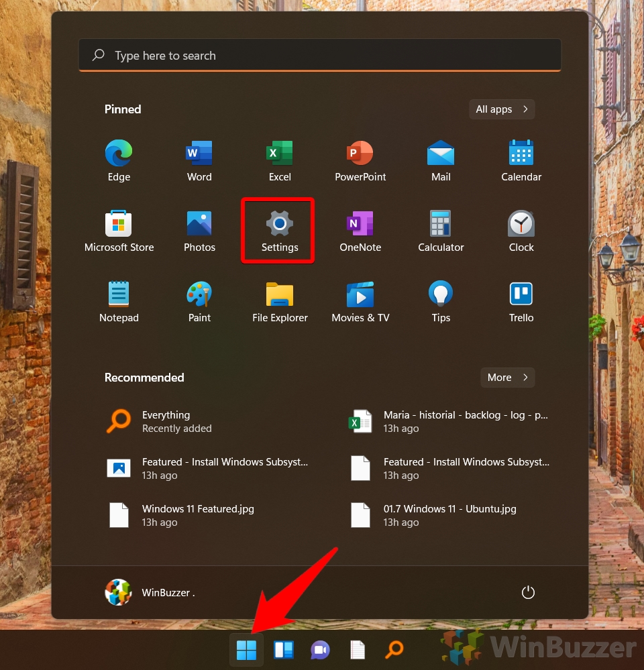Screen dimensions: 644x670
Task: Open the Photos app
Action: (199, 231)
